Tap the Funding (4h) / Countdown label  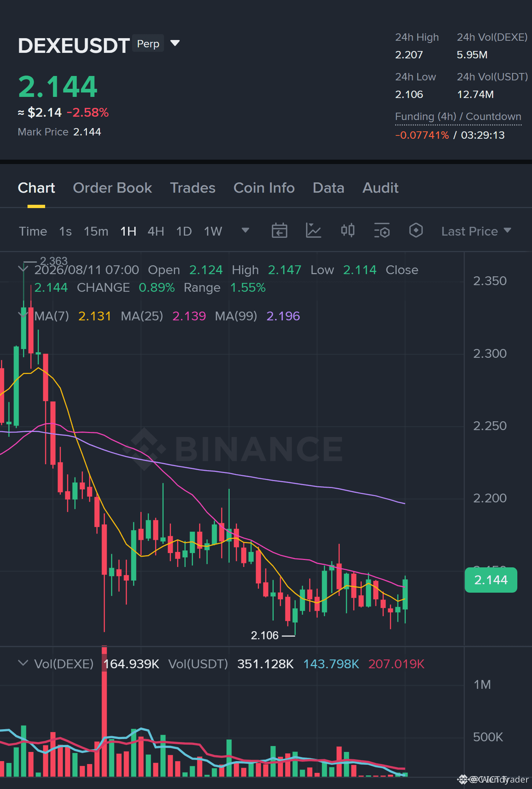click(458, 116)
